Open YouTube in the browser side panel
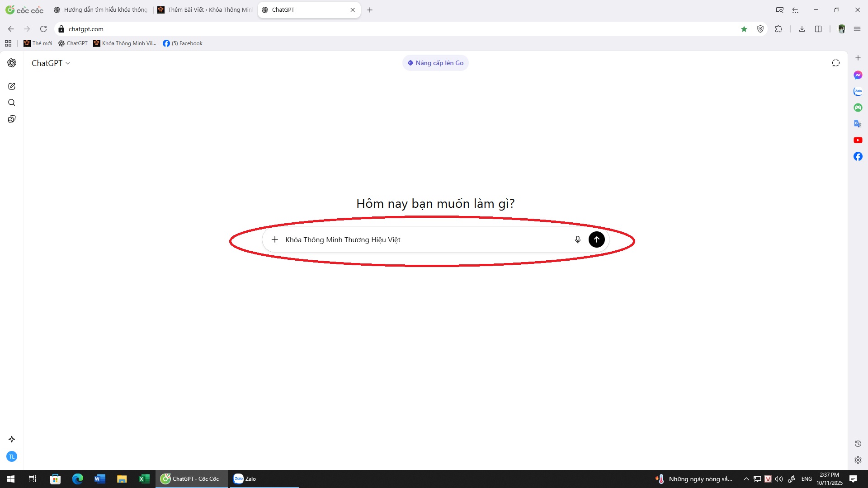Viewport: 868px width, 488px height. tap(858, 140)
